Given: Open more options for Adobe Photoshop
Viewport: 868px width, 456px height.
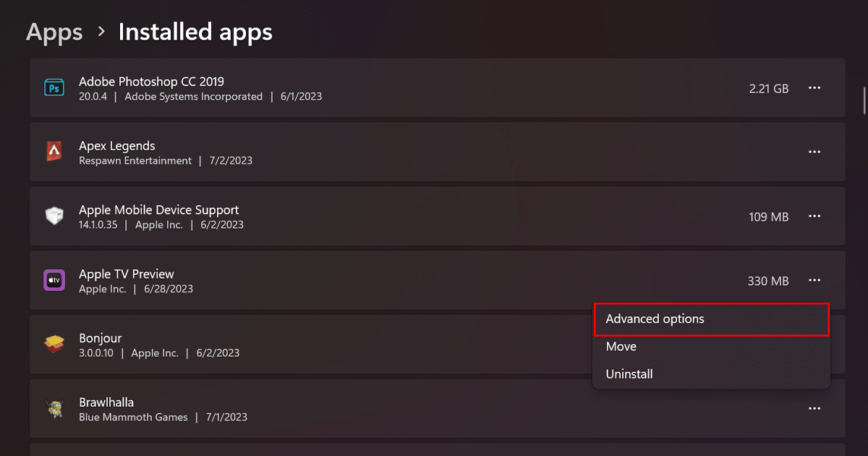Looking at the screenshot, I should pos(814,88).
